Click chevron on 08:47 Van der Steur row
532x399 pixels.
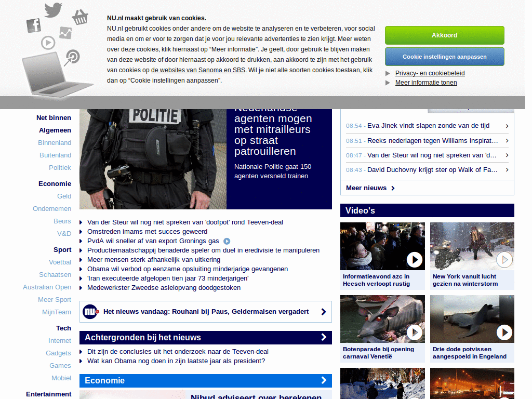point(507,155)
